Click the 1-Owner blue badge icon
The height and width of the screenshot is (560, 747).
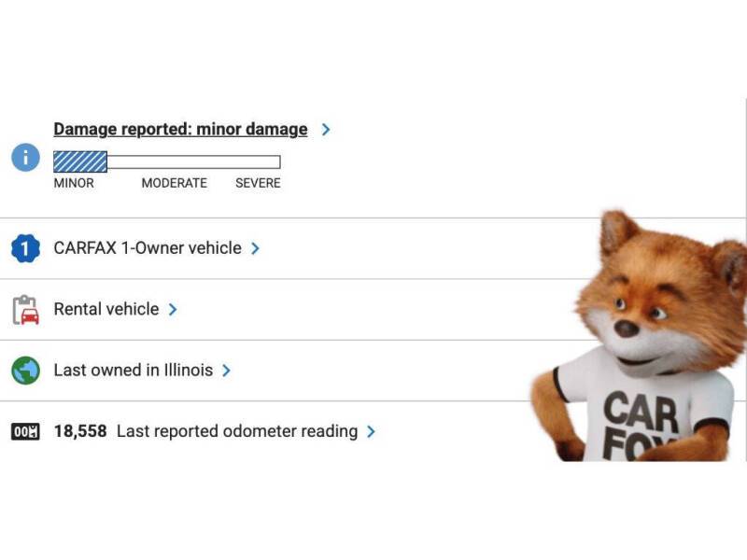pyautogui.click(x=25, y=248)
